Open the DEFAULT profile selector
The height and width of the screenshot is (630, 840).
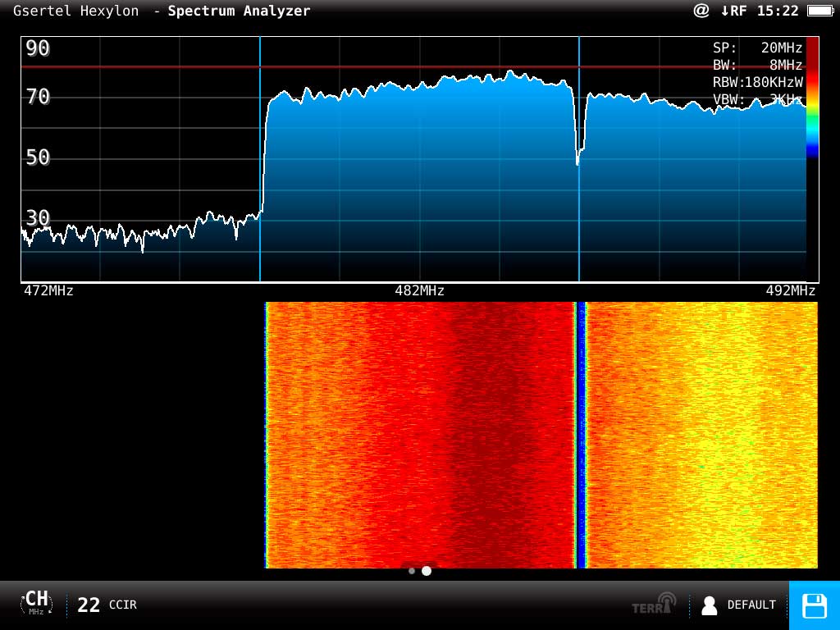coord(751,605)
